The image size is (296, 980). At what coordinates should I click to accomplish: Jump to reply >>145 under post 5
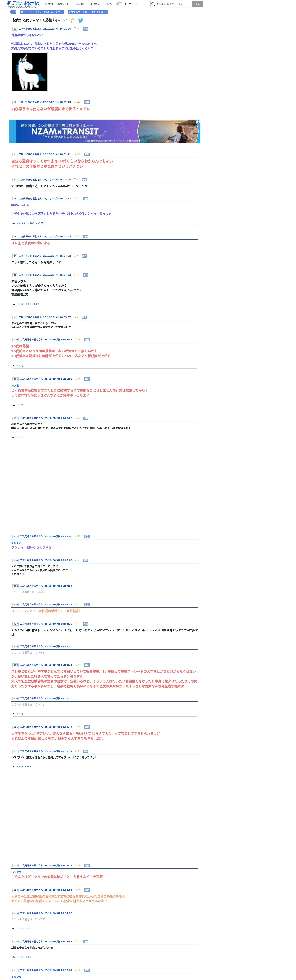(x=21, y=223)
